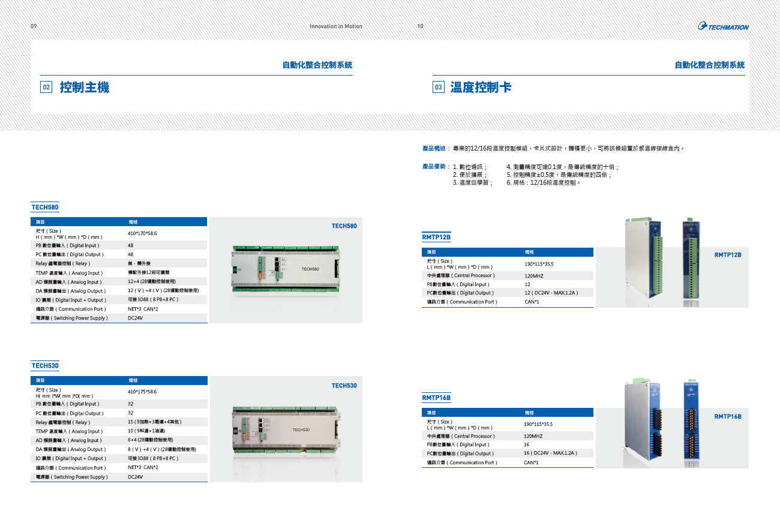The image size is (780, 532).
Task: Click the underlined TECH530 section heading
Action: coord(45,366)
